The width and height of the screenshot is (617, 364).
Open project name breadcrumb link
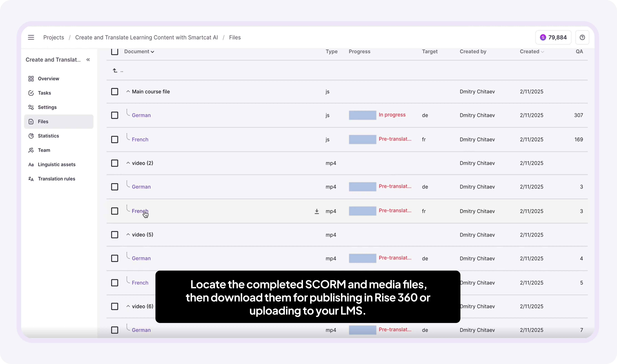pyautogui.click(x=147, y=38)
